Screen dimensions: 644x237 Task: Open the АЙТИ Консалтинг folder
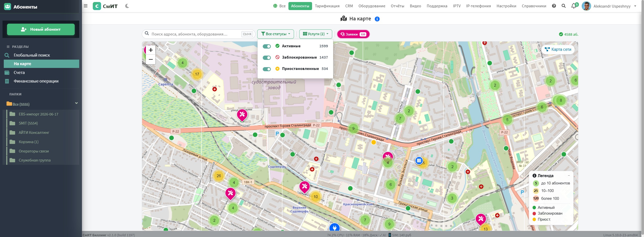34,133
